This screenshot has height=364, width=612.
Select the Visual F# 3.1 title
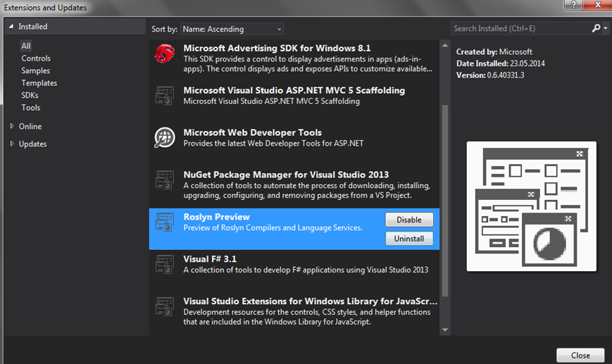click(x=210, y=258)
